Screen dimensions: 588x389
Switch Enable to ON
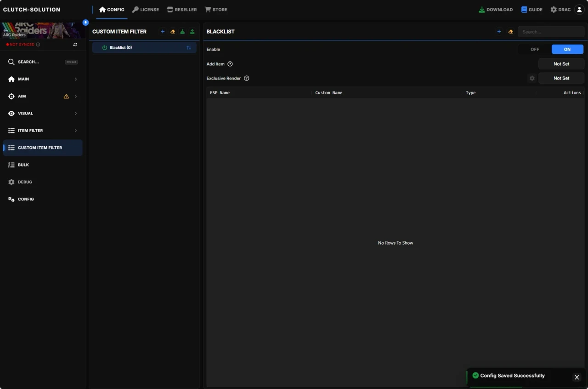coord(567,49)
